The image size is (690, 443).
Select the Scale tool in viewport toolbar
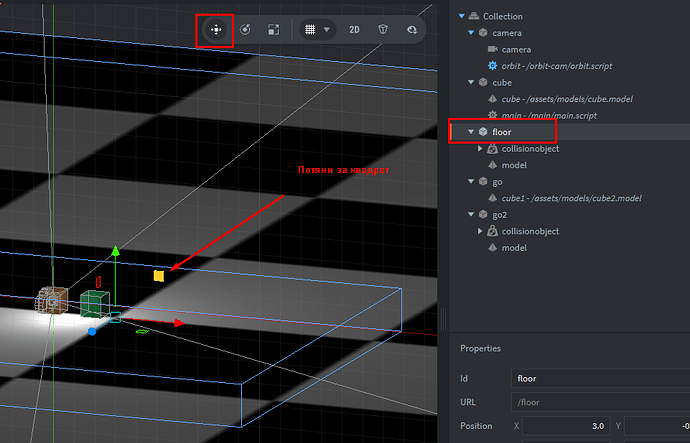pyautogui.click(x=273, y=30)
